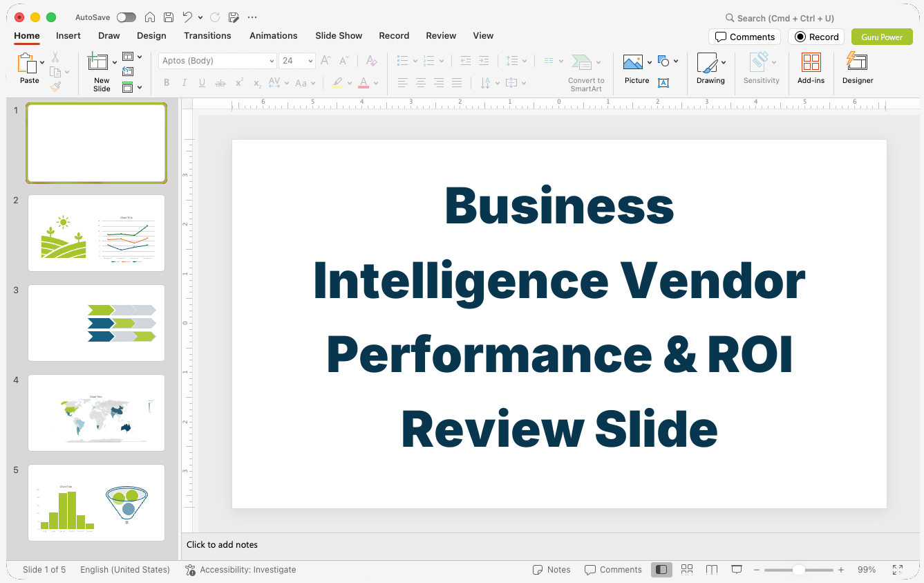Screen dimensions: 924x583
Task: Justify the text
Action: pyautogui.click(x=457, y=83)
